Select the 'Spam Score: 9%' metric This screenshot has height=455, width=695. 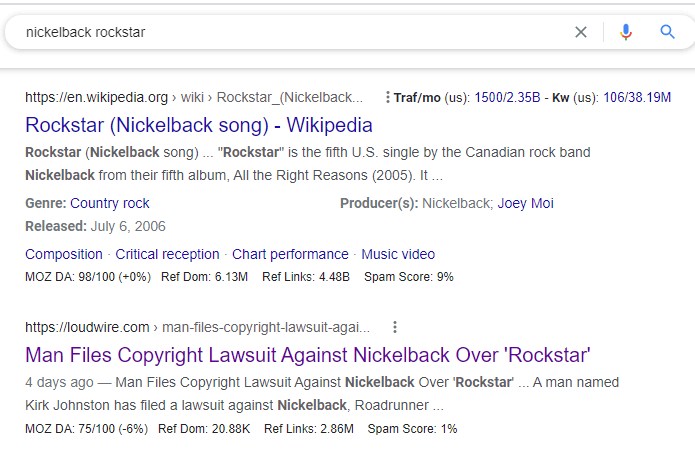(408, 277)
